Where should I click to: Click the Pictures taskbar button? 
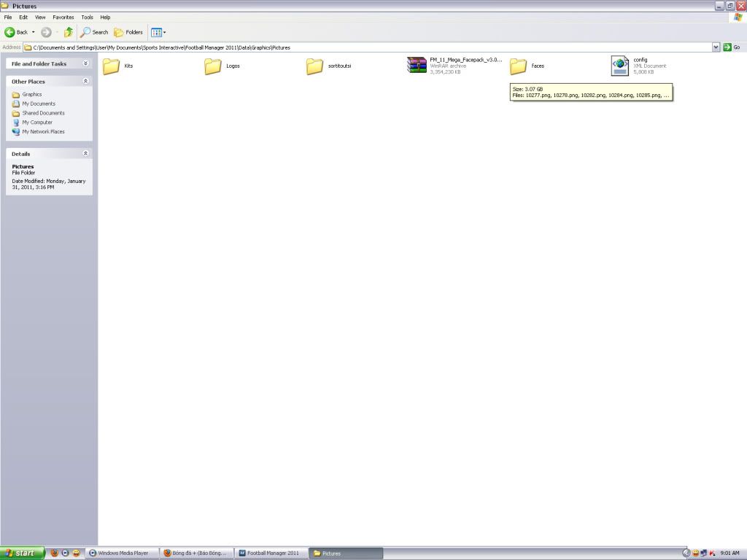346,553
